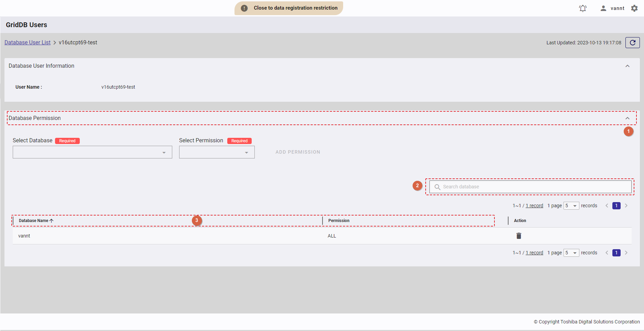The image size is (644, 331).
Task: Click the ADD PERMISSION button
Action: coord(297,152)
